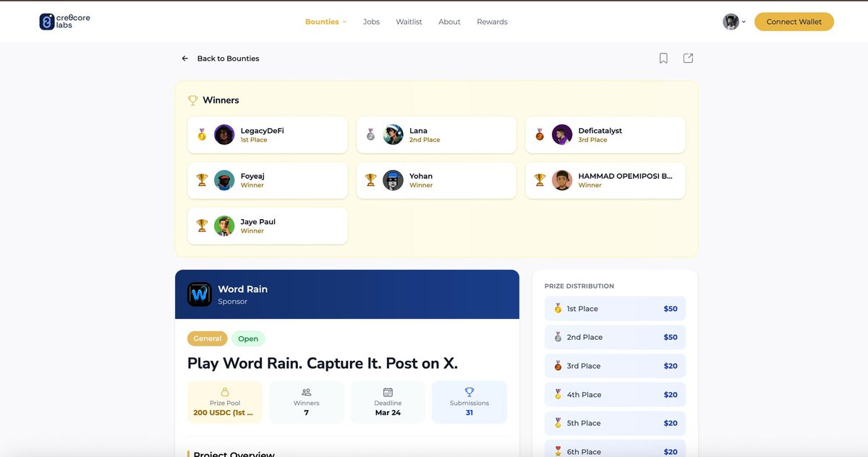Click the 2nd Place silver medal icon
Image resolution: width=868 pixels, height=457 pixels.
[x=558, y=337]
